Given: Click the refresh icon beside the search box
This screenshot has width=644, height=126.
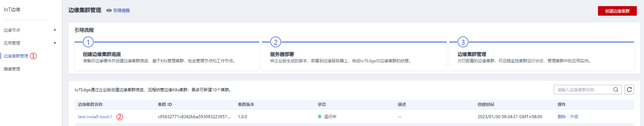Looking at the screenshot, I should [x=629, y=90].
